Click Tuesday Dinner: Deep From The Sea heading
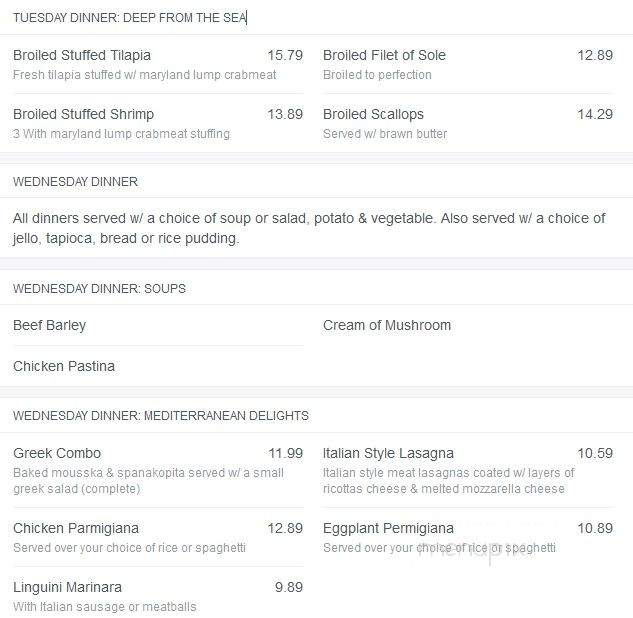The height and width of the screenshot is (618, 633). point(130,18)
